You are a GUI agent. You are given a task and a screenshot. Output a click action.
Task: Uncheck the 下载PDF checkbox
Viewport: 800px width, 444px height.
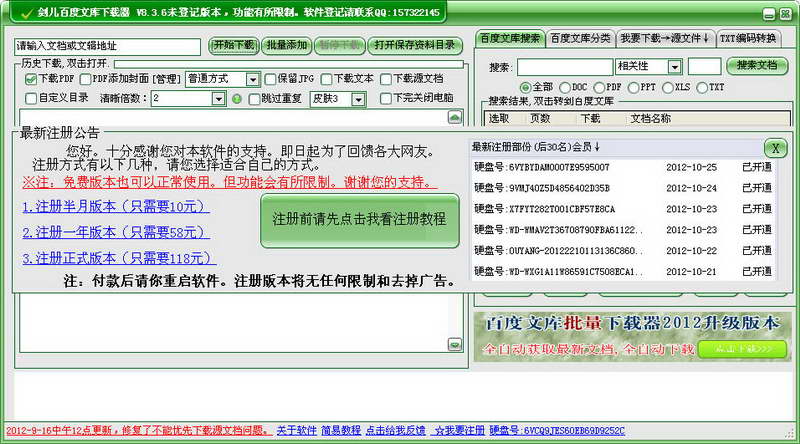point(30,79)
